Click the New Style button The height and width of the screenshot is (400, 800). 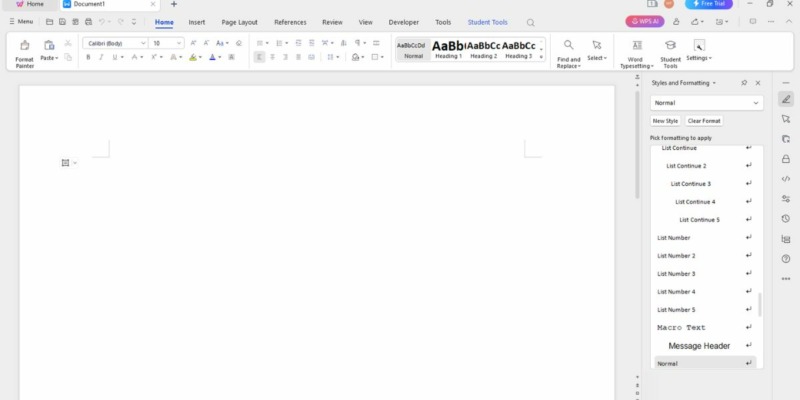coord(665,121)
